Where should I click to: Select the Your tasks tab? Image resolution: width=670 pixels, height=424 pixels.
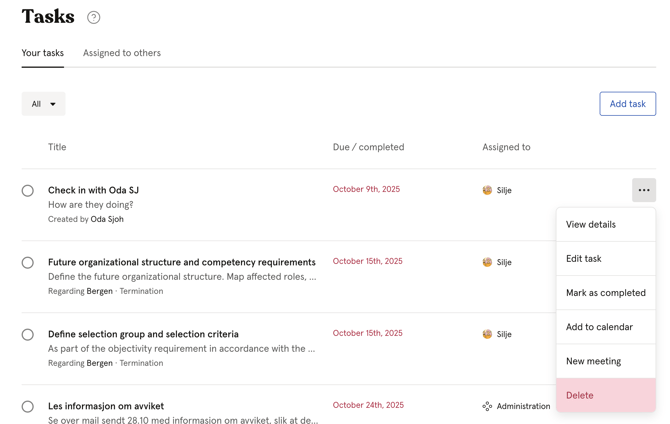[x=42, y=53]
